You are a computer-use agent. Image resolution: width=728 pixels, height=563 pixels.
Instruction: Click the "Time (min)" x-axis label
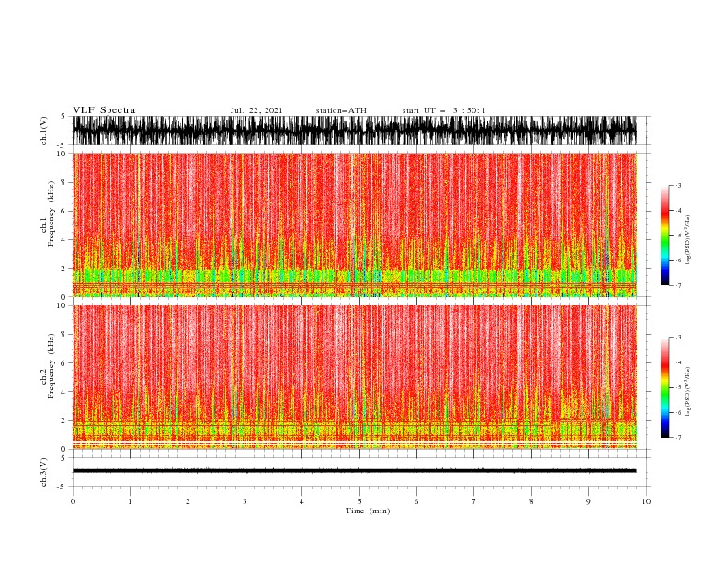368,511
